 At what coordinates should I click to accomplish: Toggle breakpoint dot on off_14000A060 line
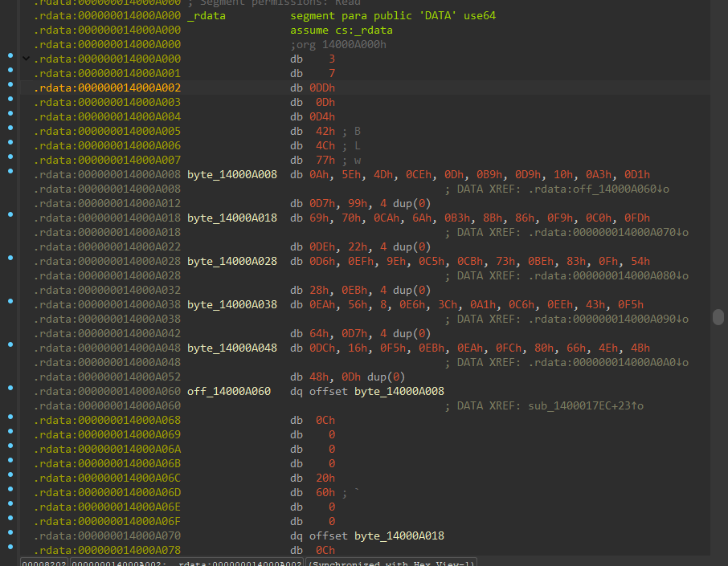tap(10, 388)
